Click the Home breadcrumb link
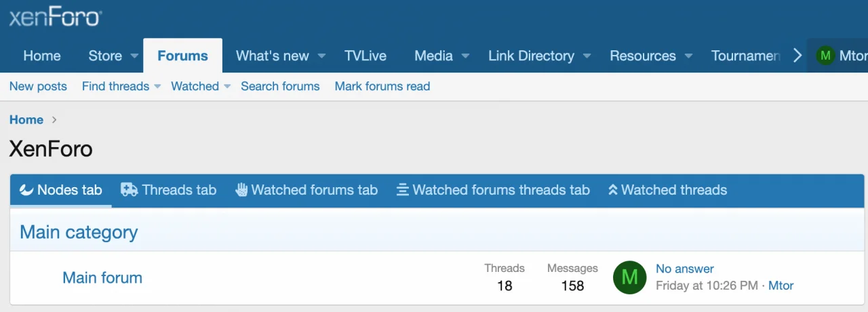Image resolution: width=868 pixels, height=312 pixels. click(x=26, y=119)
